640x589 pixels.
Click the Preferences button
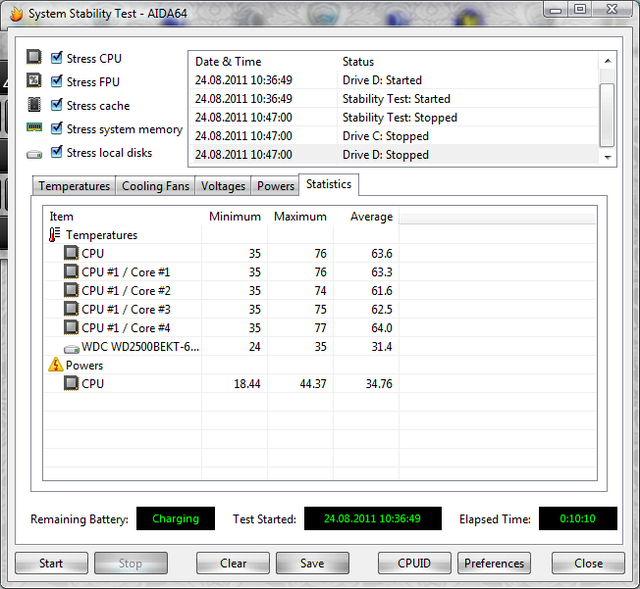click(494, 563)
